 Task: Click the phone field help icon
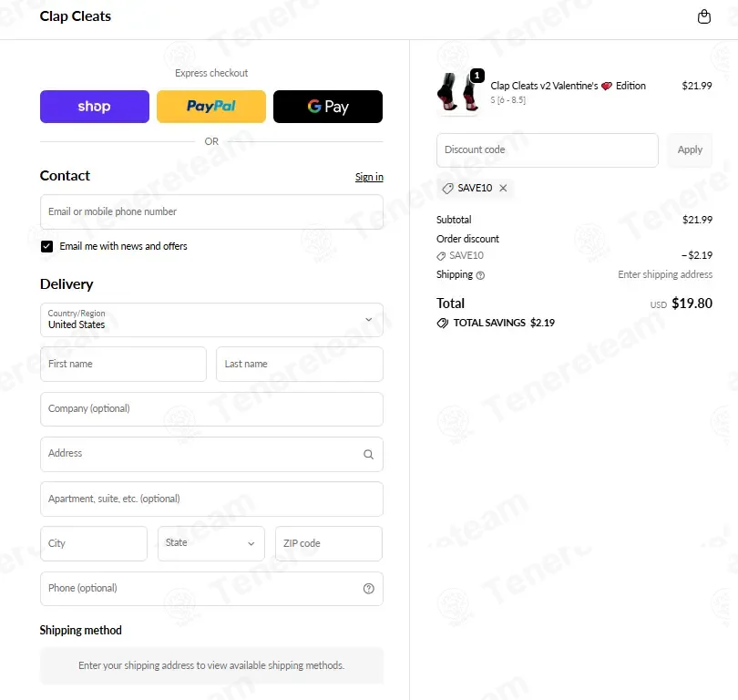368,589
